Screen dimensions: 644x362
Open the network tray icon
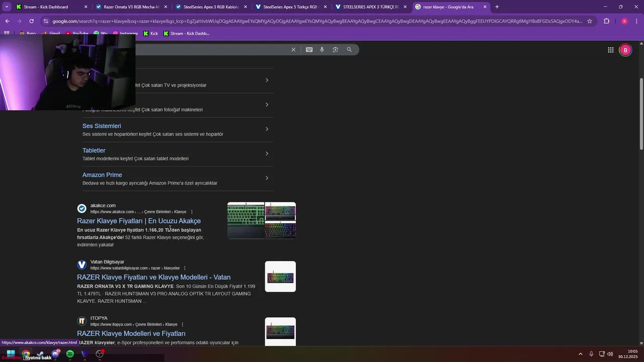(602, 354)
